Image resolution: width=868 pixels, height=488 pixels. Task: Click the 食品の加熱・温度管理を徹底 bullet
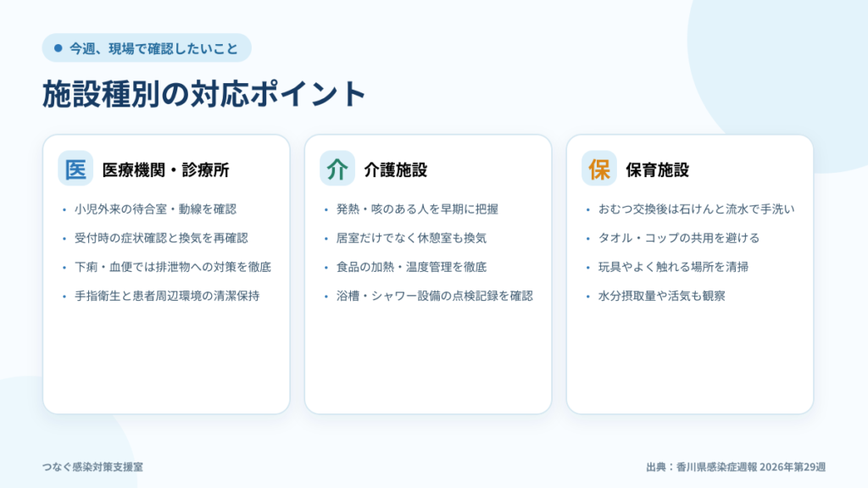coord(411,267)
